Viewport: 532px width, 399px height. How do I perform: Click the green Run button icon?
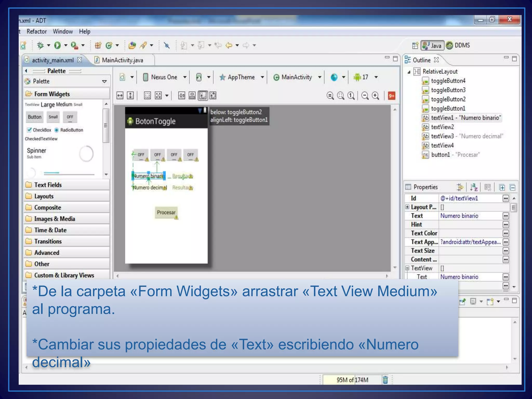pyautogui.click(x=57, y=45)
